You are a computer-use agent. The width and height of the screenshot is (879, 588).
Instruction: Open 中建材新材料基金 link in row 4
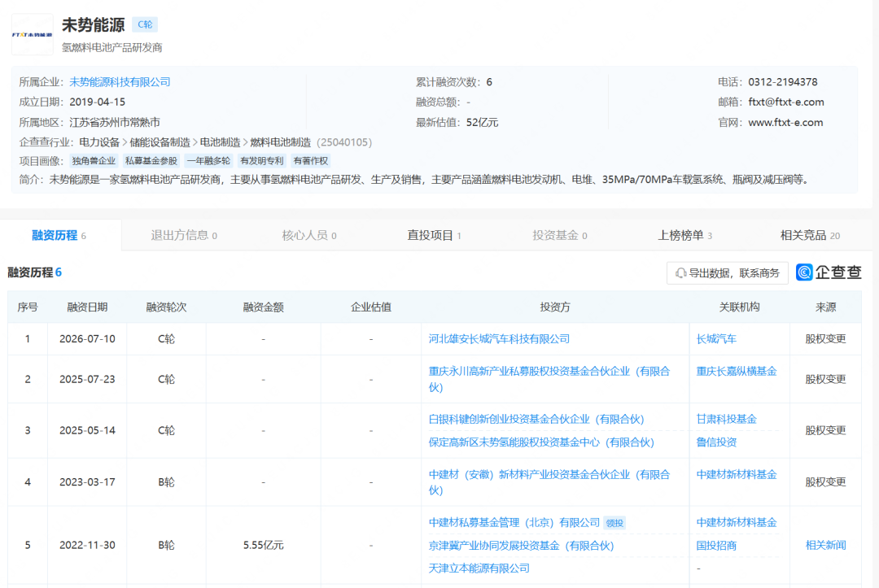tap(736, 474)
